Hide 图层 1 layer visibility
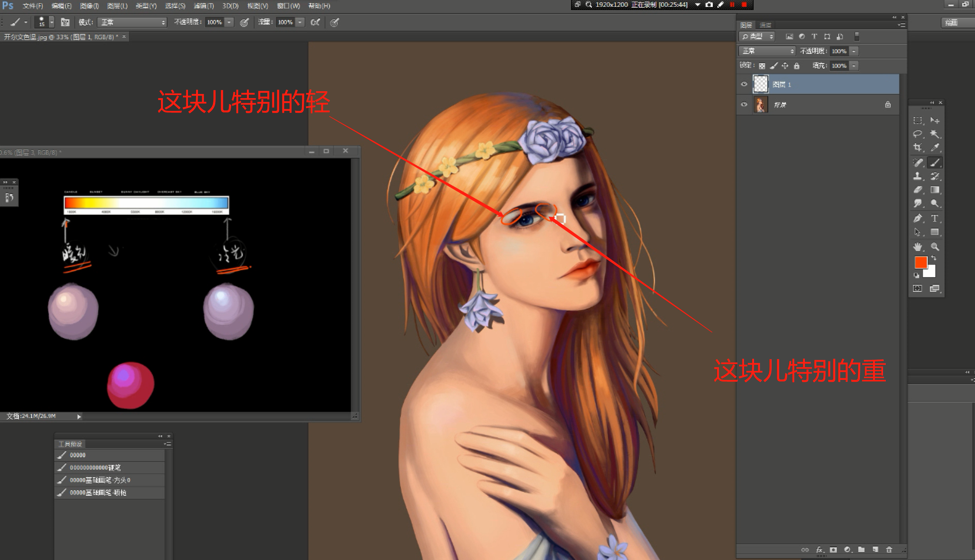This screenshot has width=975, height=560. coord(744,84)
